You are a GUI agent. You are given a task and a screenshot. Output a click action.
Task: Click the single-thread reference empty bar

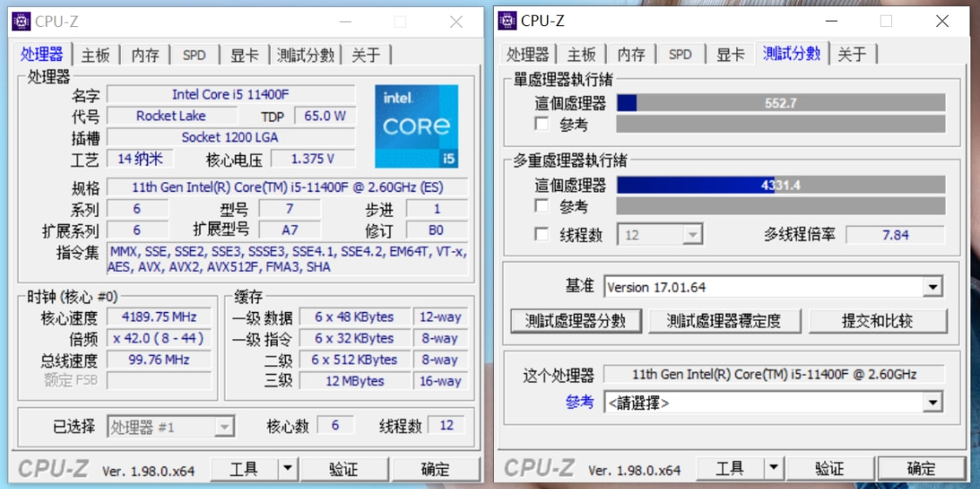click(x=781, y=124)
